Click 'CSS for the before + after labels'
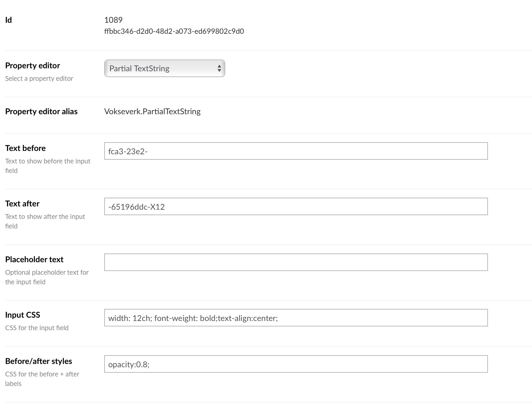The width and height of the screenshot is (532, 415). [42, 379]
